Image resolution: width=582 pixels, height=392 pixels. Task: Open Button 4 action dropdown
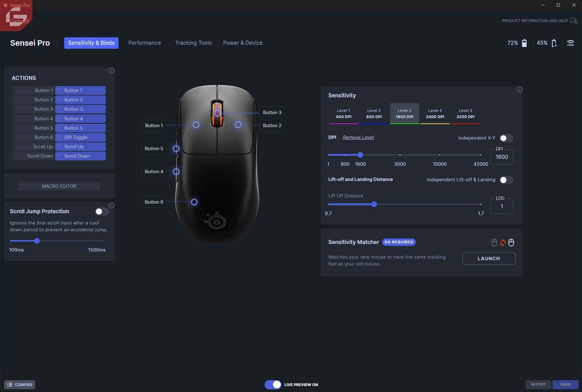[x=80, y=119]
